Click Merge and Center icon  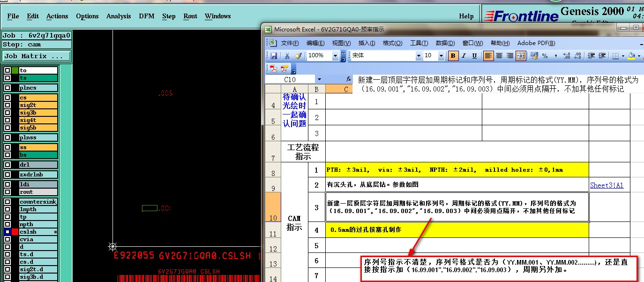point(521,55)
